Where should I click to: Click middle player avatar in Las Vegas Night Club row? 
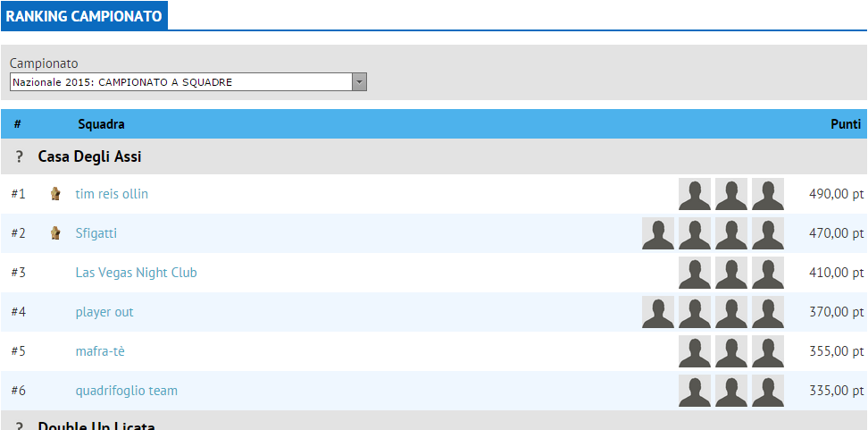point(730,273)
